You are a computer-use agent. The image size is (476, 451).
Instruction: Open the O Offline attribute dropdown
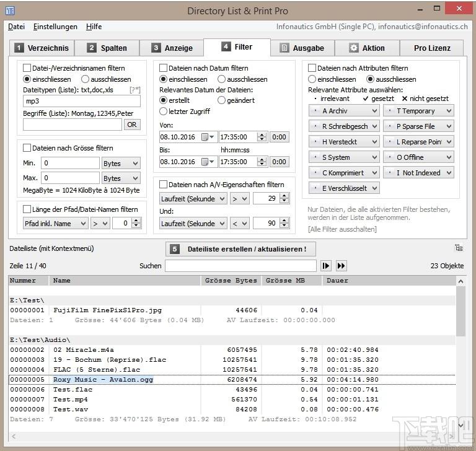click(x=418, y=157)
